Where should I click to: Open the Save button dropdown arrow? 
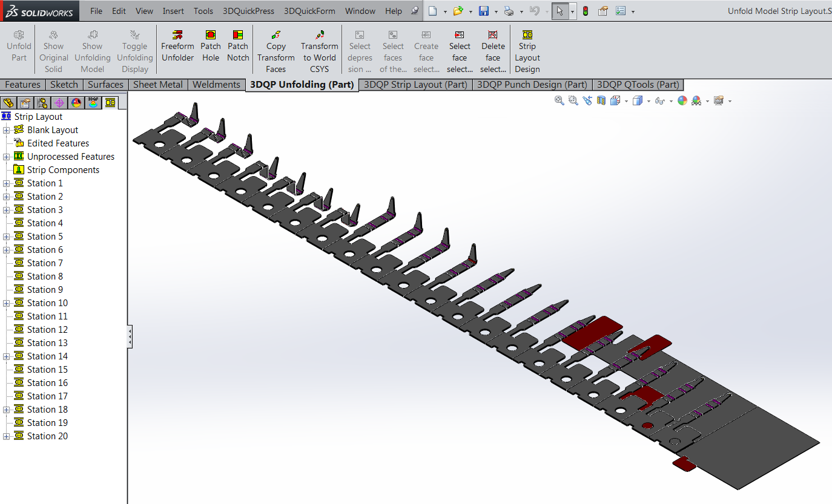[495, 11]
